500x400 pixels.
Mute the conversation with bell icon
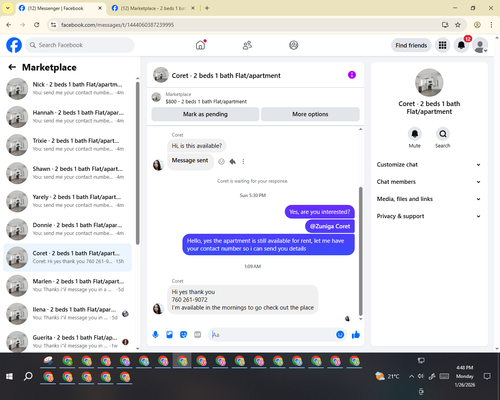pos(415,134)
